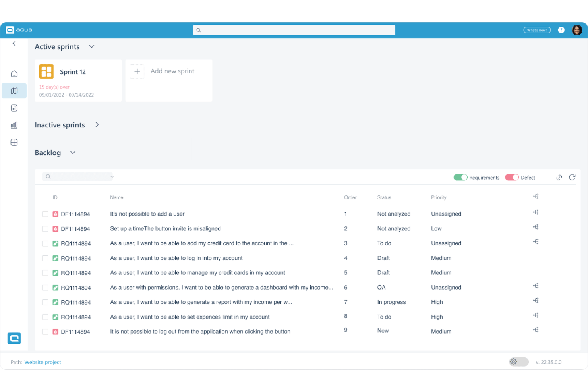Collapse the Backlog section
The height and width of the screenshot is (392, 588).
(73, 153)
